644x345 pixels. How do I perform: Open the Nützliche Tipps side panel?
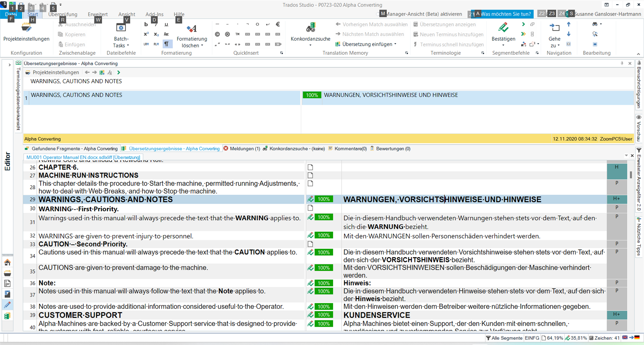pos(639,236)
